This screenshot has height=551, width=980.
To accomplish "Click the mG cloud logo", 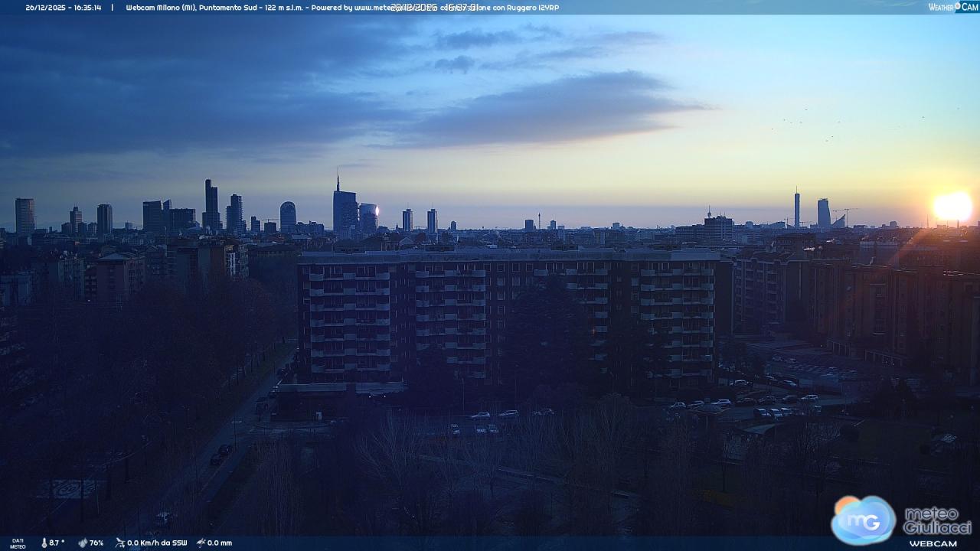I will click(863, 520).
